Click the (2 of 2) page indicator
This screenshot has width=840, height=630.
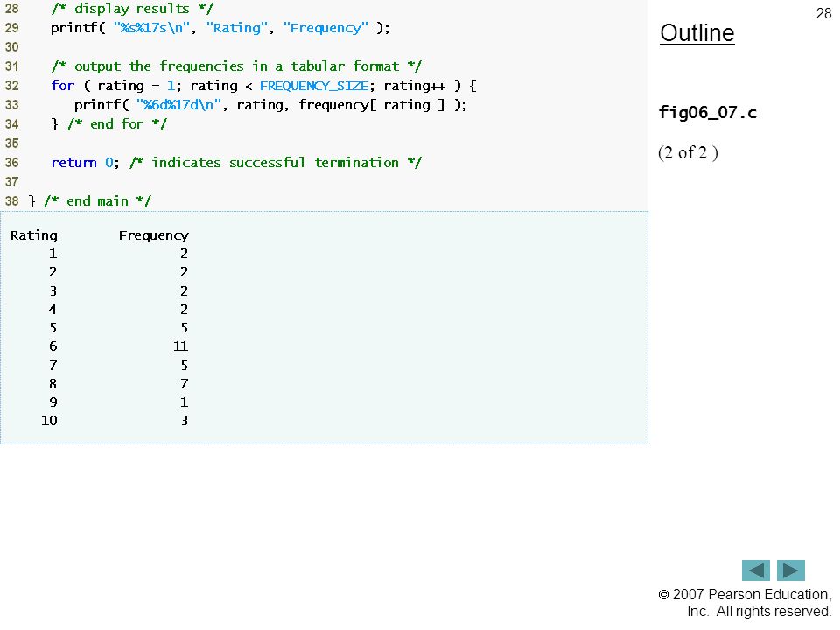point(688,152)
